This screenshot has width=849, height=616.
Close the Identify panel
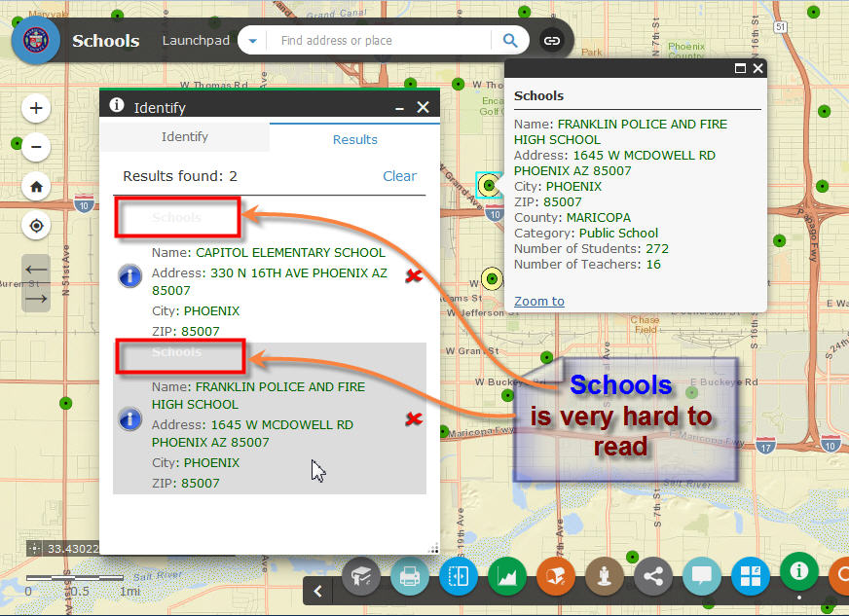click(423, 107)
